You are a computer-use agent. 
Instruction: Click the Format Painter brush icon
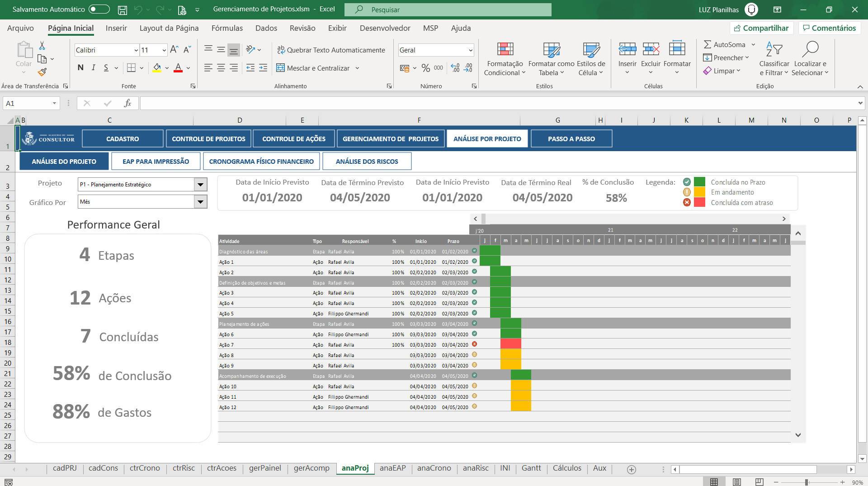click(x=42, y=72)
